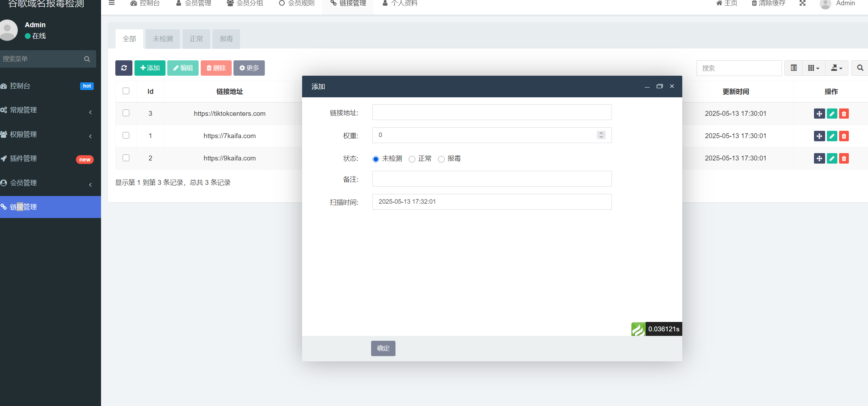The height and width of the screenshot is (406, 868).
Task: Click the search magnifier icon beside table toolbar
Action: point(860,68)
